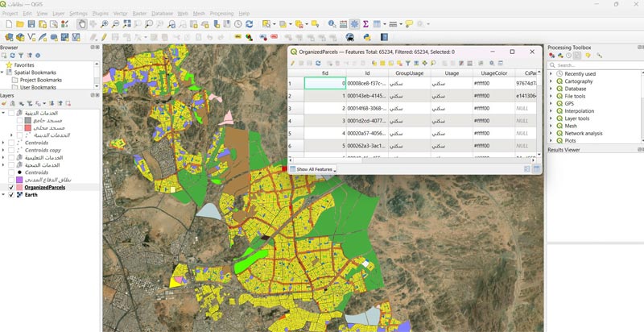
Task: Open Processing history clock icon
Action: coord(568,56)
